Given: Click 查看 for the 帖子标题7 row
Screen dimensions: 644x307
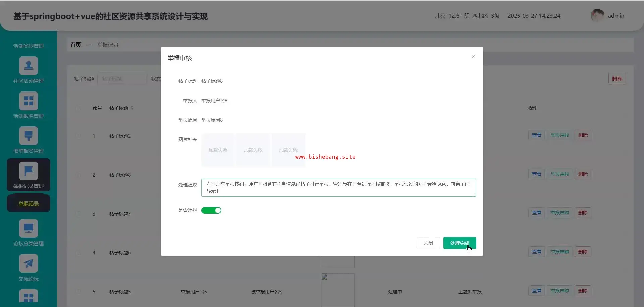Looking at the screenshot, I should point(536,213).
